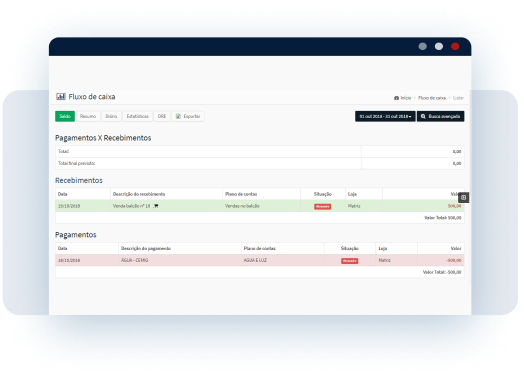Switch to the Resumo tab

[88, 116]
